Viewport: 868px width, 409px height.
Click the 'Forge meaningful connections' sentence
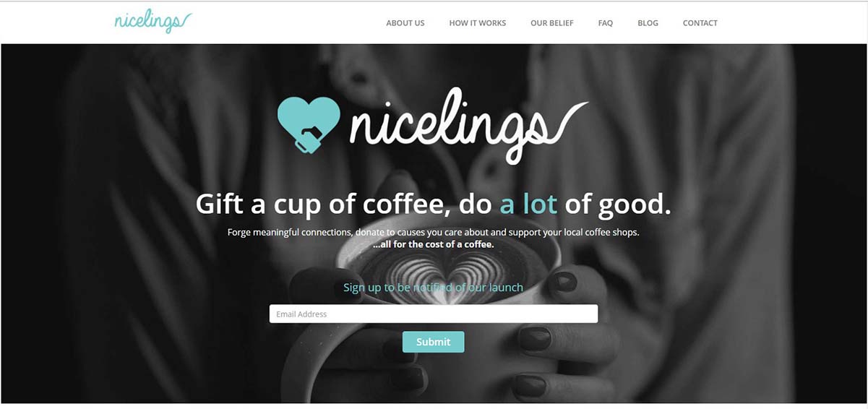click(434, 233)
